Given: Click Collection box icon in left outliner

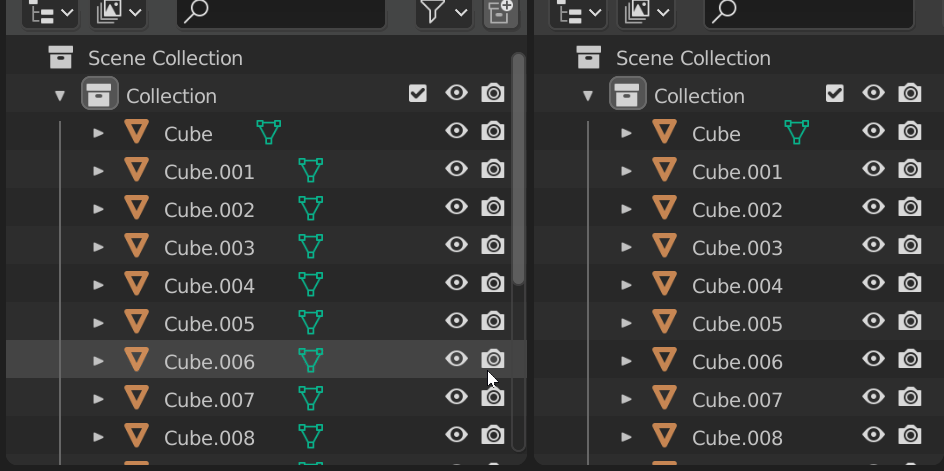Looking at the screenshot, I should [x=100, y=94].
